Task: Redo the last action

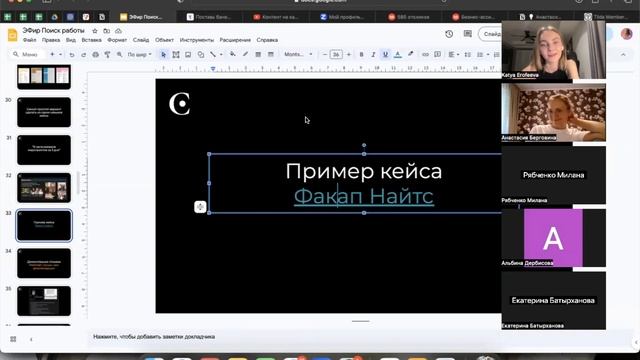Action: point(83,54)
